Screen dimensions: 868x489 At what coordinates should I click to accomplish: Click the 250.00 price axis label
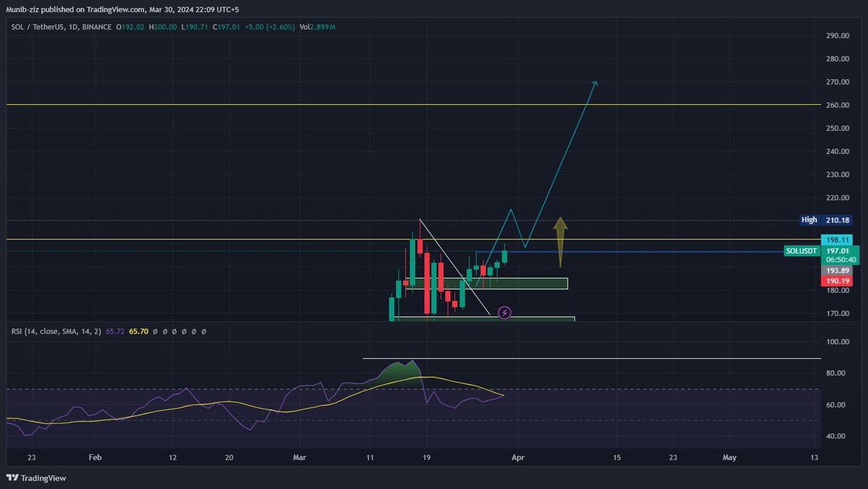837,128
